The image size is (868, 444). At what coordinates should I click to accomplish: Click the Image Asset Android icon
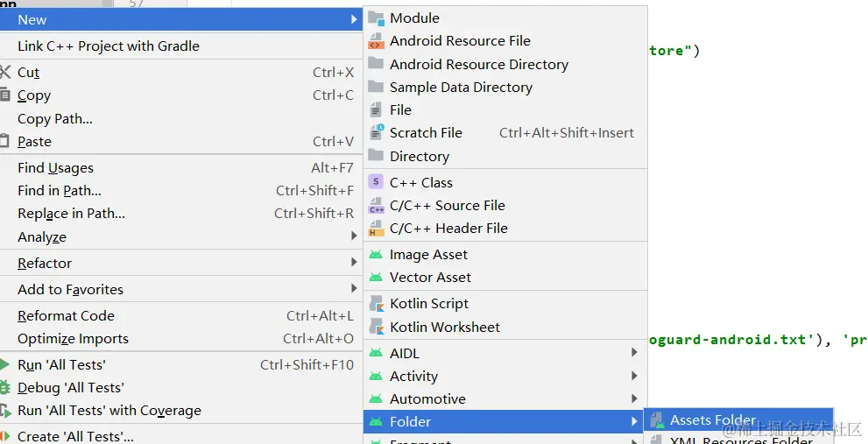376,255
